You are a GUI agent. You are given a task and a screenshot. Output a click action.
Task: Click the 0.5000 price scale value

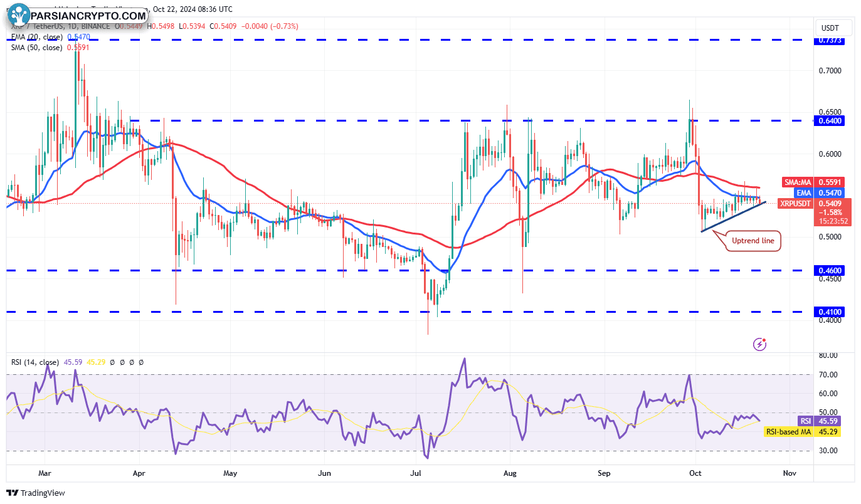pyautogui.click(x=830, y=237)
